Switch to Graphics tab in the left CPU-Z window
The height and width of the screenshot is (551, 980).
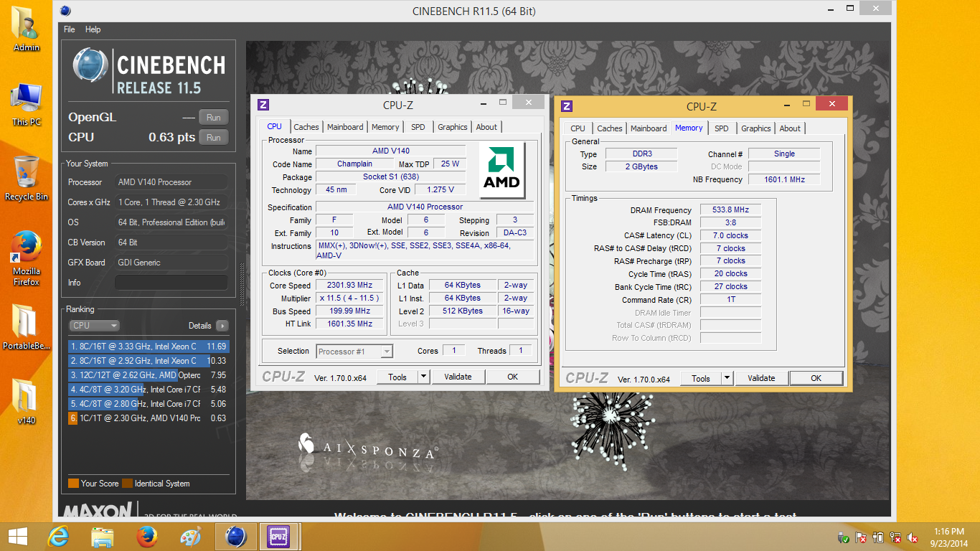453,127
